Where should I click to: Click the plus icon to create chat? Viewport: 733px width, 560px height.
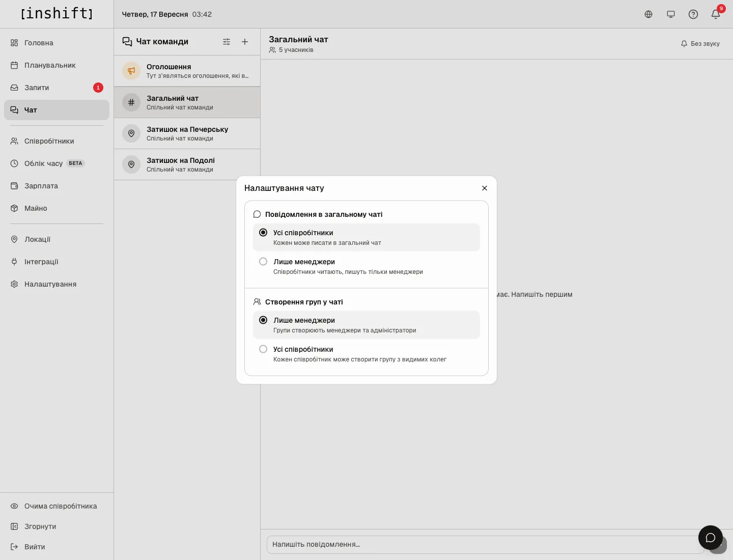[x=245, y=42]
